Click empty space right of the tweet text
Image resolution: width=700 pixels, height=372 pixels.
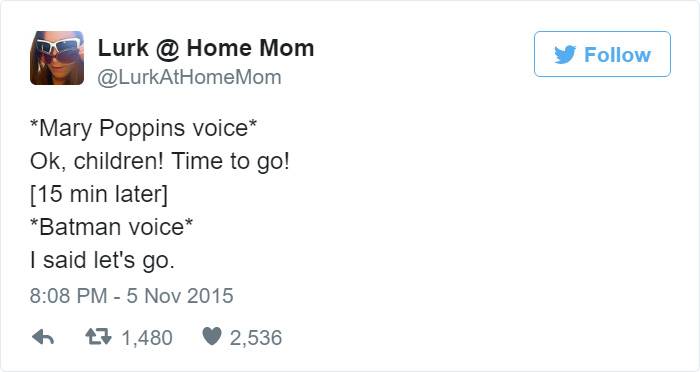[491, 192]
